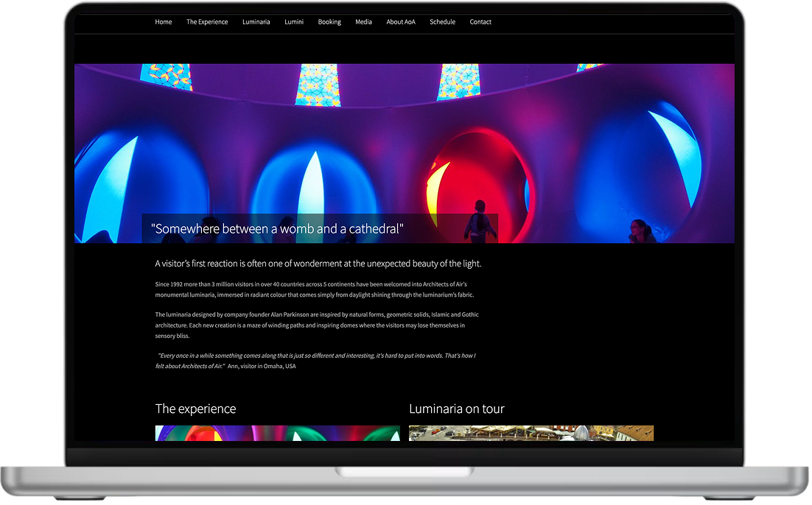Go to the Home page in navigation
This screenshot has height=505, width=812.
[164, 22]
